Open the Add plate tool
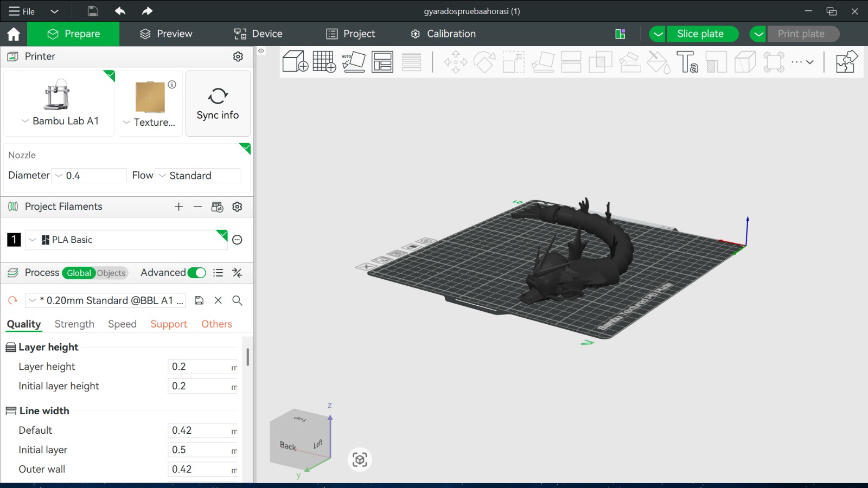 click(324, 62)
